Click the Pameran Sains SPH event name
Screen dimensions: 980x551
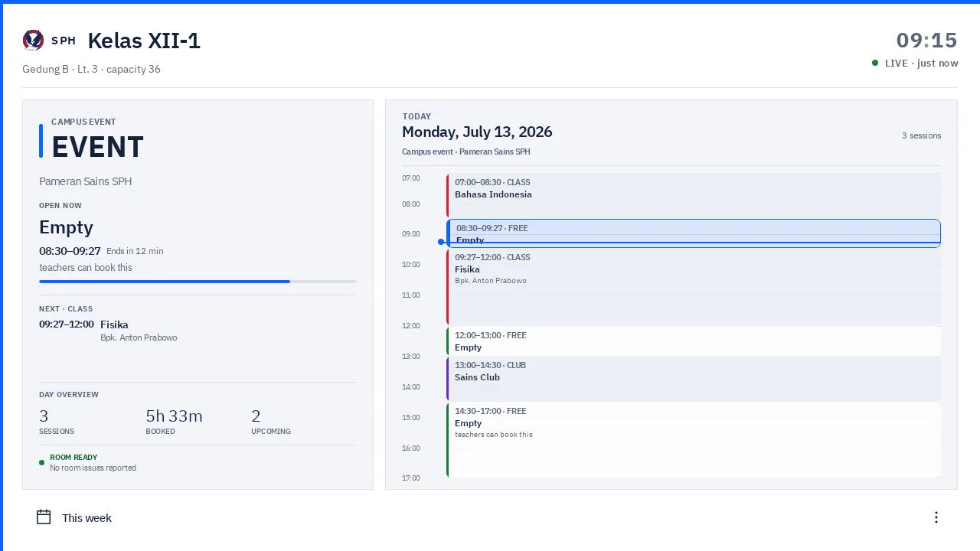86,181
